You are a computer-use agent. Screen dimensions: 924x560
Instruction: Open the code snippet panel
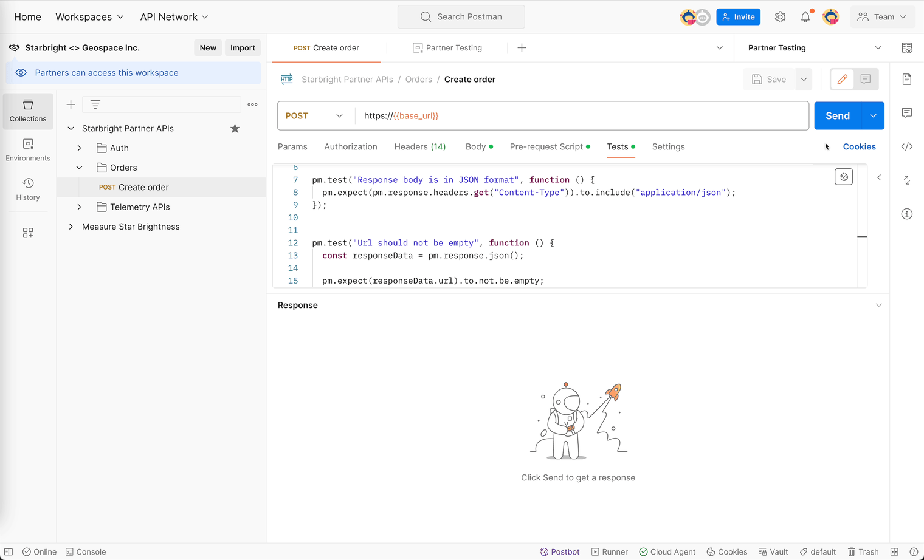[x=906, y=146]
